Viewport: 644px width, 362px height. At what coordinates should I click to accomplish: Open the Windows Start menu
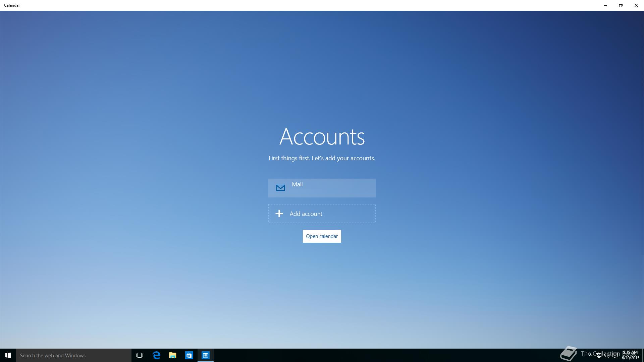click(8, 355)
